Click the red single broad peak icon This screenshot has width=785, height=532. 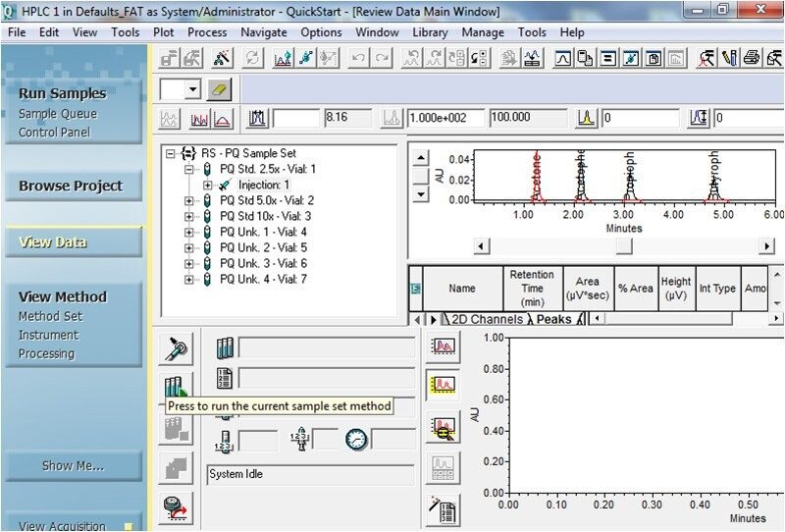(x=223, y=119)
